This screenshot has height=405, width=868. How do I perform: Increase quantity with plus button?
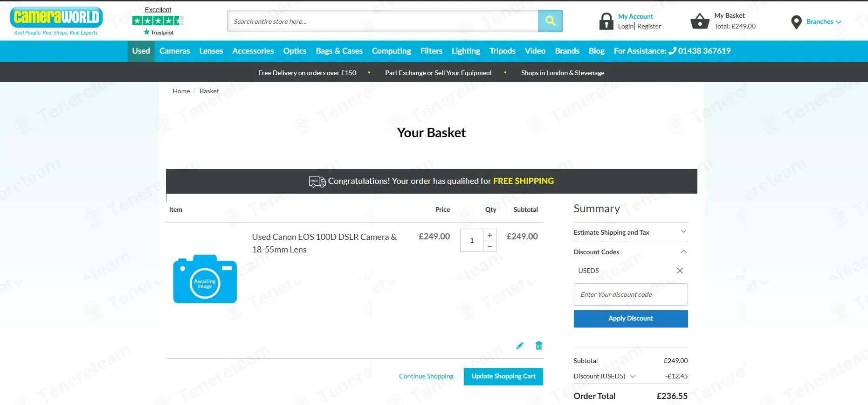[489, 235]
